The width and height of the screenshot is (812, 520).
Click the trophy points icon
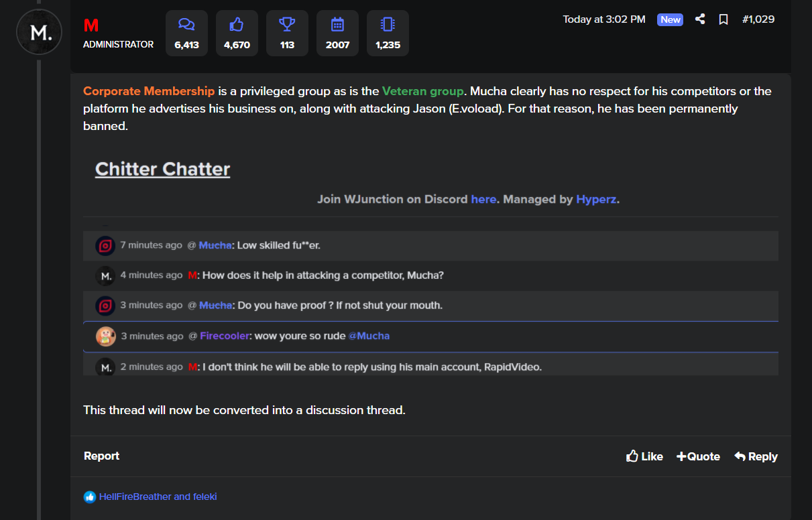(x=287, y=25)
